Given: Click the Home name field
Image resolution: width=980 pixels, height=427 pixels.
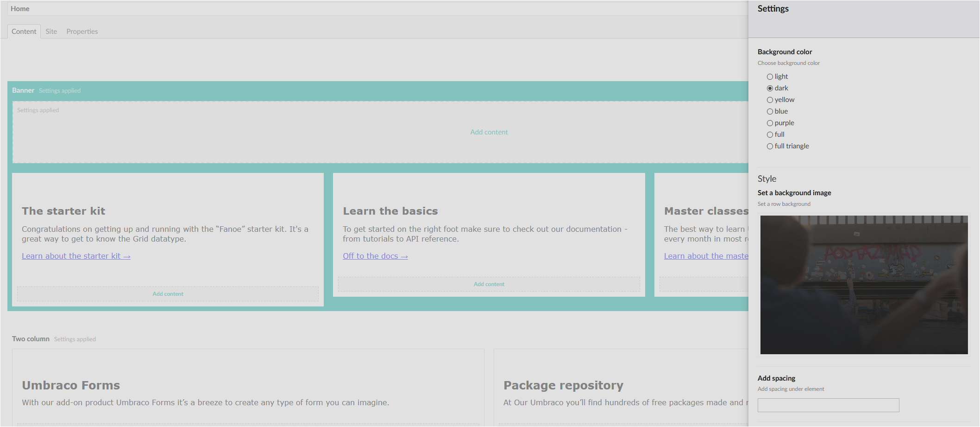Looking at the screenshot, I should coord(371,9).
